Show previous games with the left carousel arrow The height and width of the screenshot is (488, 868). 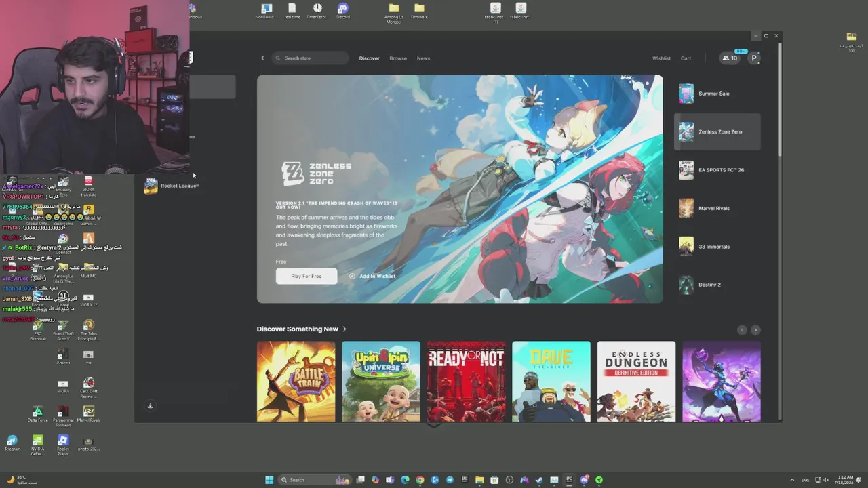[742, 330]
